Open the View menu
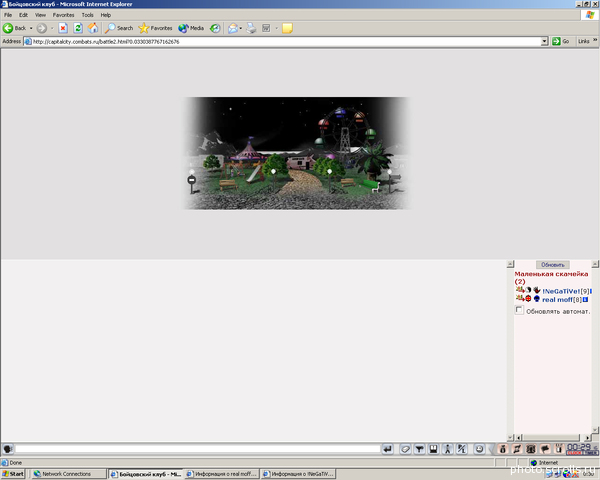 (x=40, y=15)
